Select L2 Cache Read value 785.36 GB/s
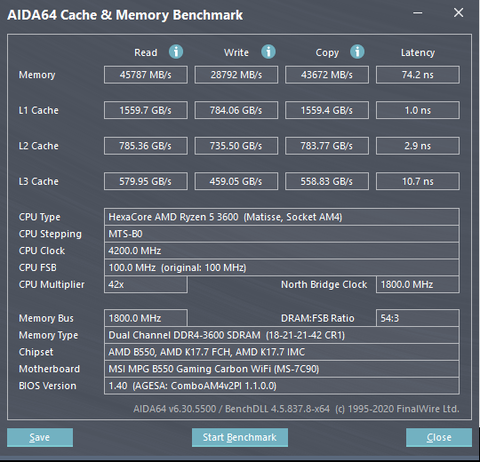The width and height of the screenshot is (480, 462). pyautogui.click(x=146, y=146)
